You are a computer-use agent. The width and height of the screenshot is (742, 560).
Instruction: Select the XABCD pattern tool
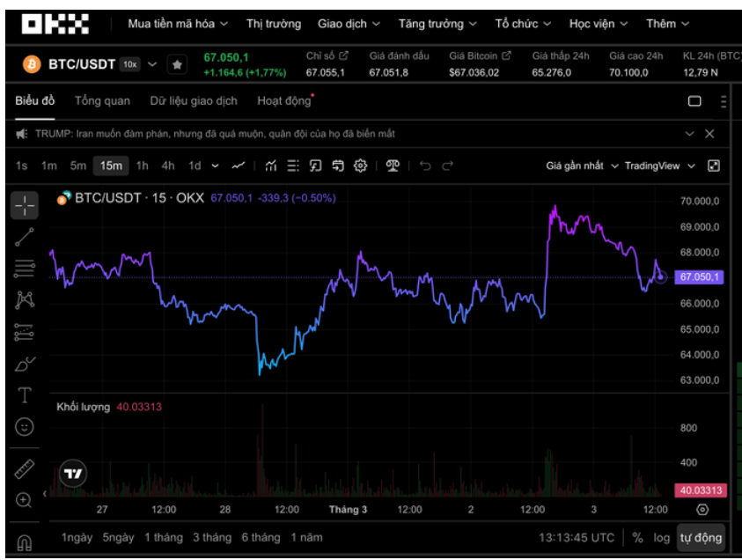point(24,300)
